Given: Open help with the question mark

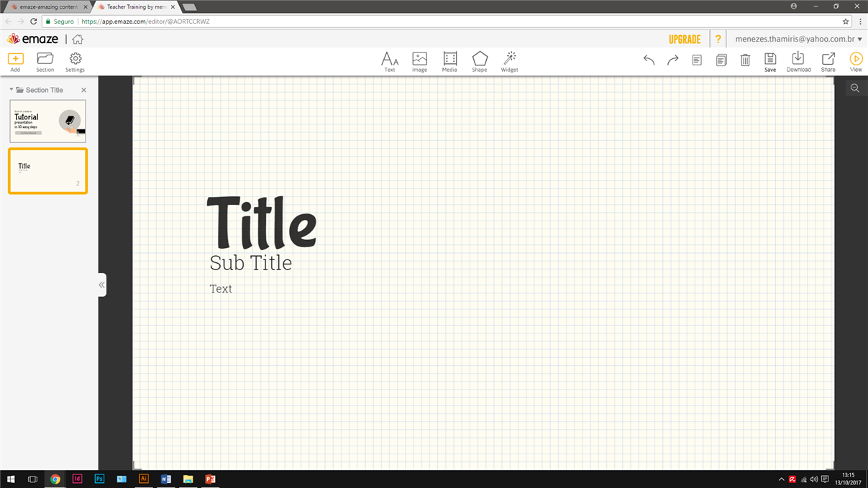Looking at the screenshot, I should pyautogui.click(x=718, y=40).
